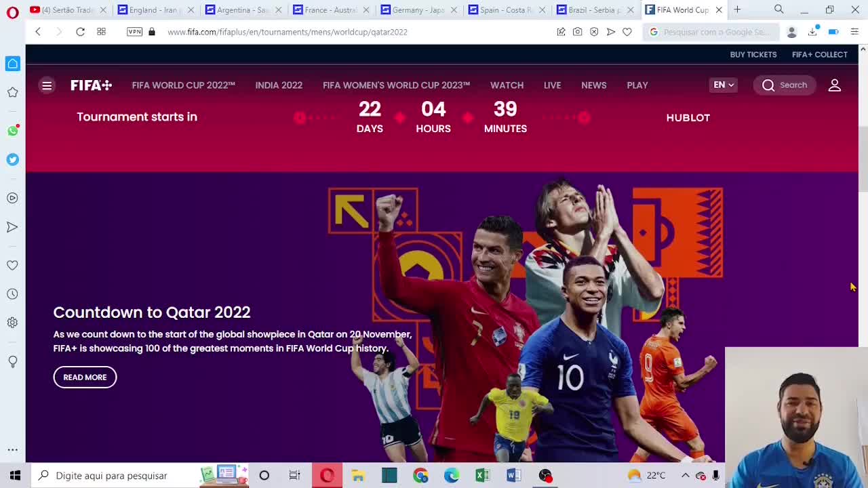Image resolution: width=868 pixels, height=488 pixels.
Task: Click the FIFA+ Collect link
Action: click(819, 54)
